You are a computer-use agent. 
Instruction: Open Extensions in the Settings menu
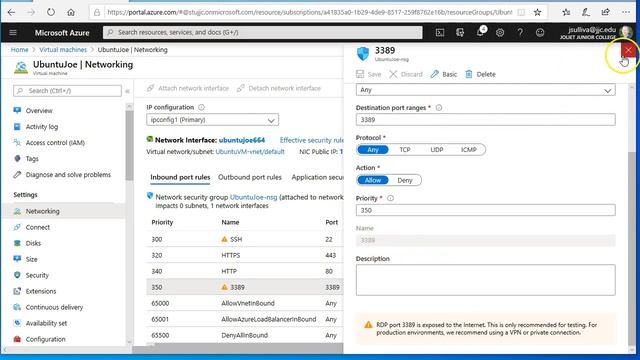click(41, 291)
